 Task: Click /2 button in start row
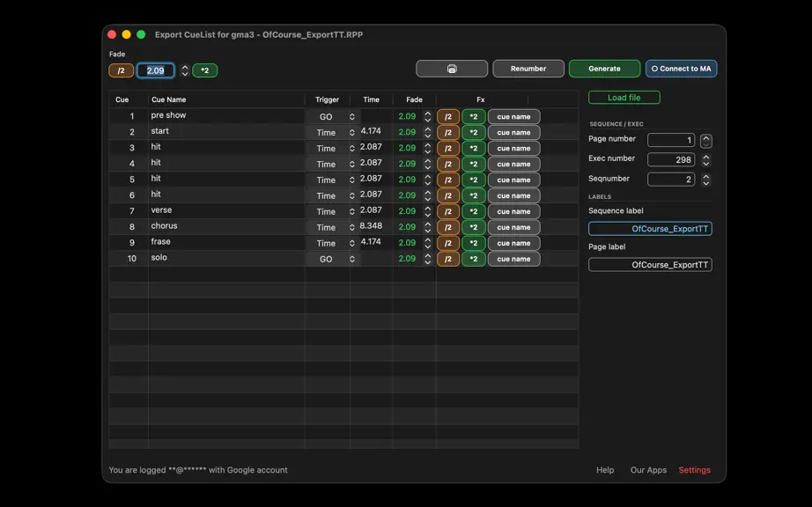(448, 132)
